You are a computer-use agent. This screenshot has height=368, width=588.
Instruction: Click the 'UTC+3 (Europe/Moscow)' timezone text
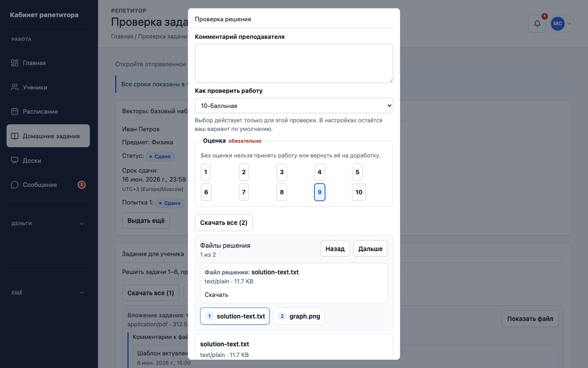[153, 189]
